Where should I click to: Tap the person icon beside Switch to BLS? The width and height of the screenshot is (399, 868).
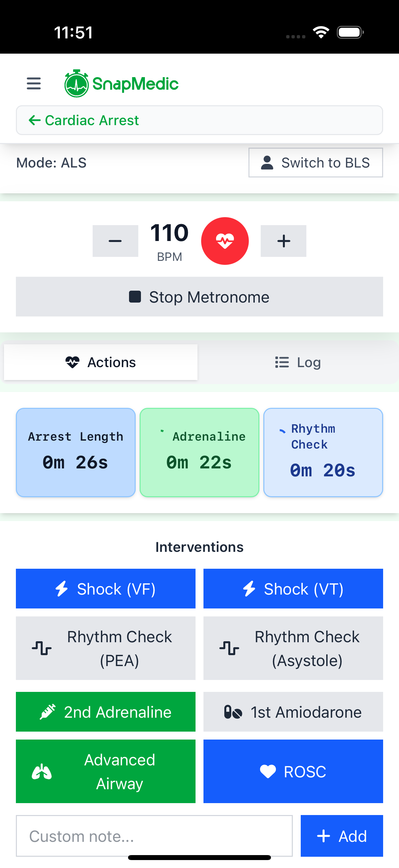(267, 163)
